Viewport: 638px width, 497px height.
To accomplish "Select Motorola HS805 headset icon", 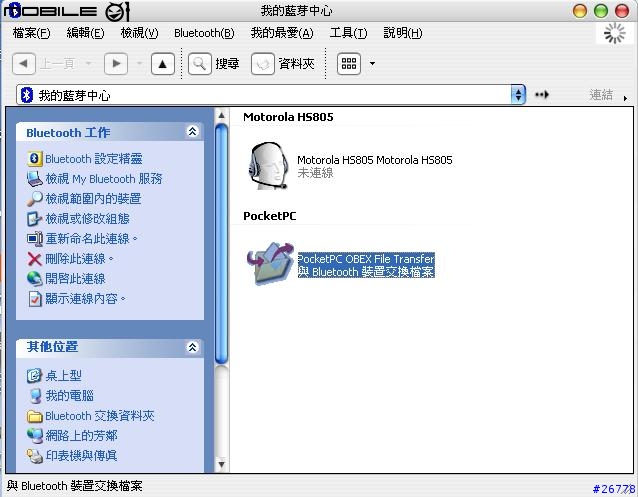I will [x=269, y=166].
